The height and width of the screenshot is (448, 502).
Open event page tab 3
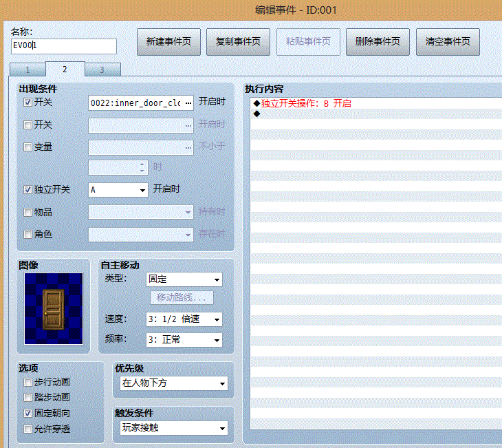tap(102, 70)
